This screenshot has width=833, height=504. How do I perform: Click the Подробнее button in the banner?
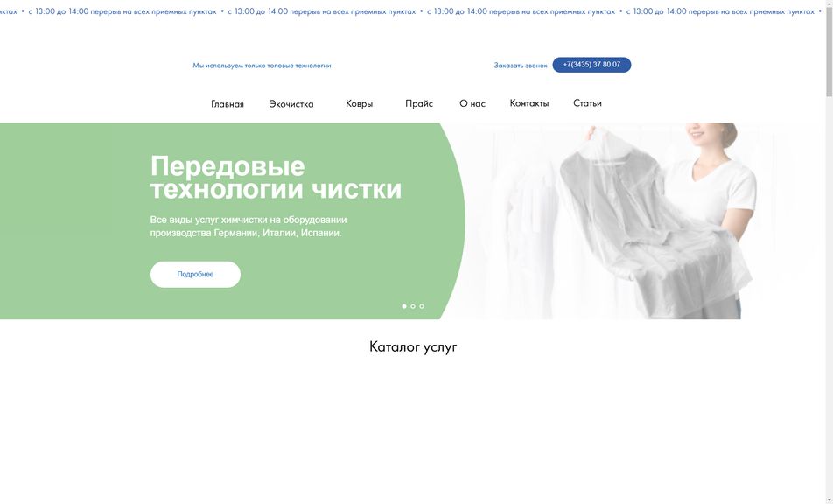tap(195, 275)
